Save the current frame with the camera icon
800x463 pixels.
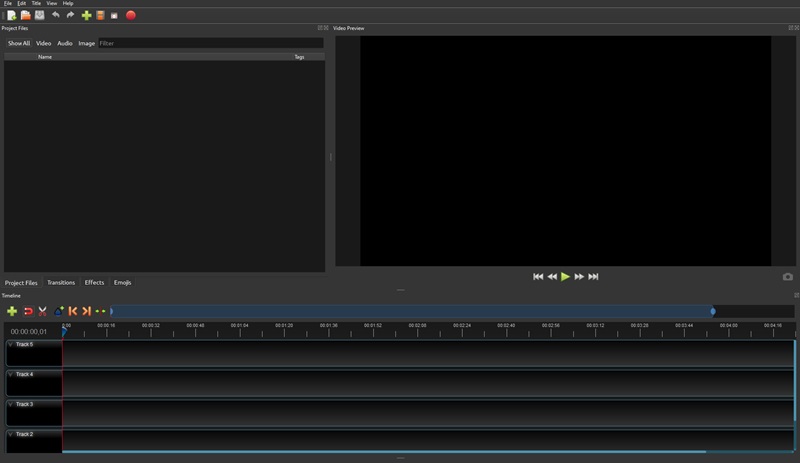coord(788,277)
